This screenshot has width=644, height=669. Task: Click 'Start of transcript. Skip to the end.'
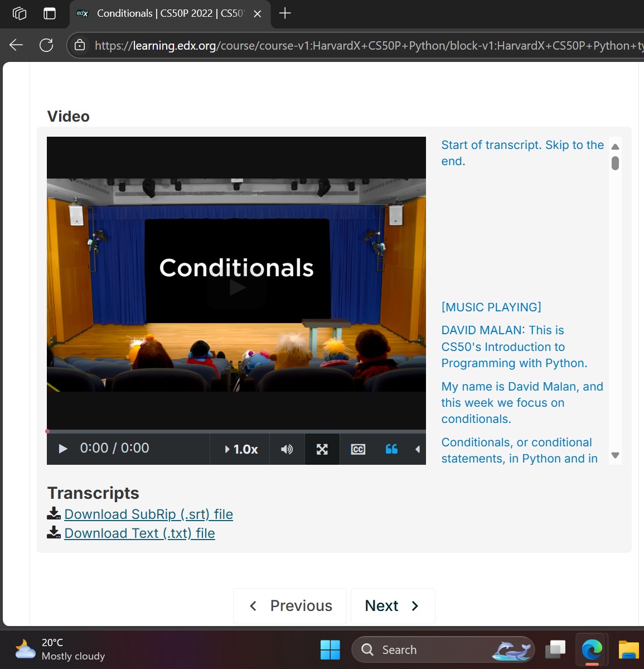(522, 153)
